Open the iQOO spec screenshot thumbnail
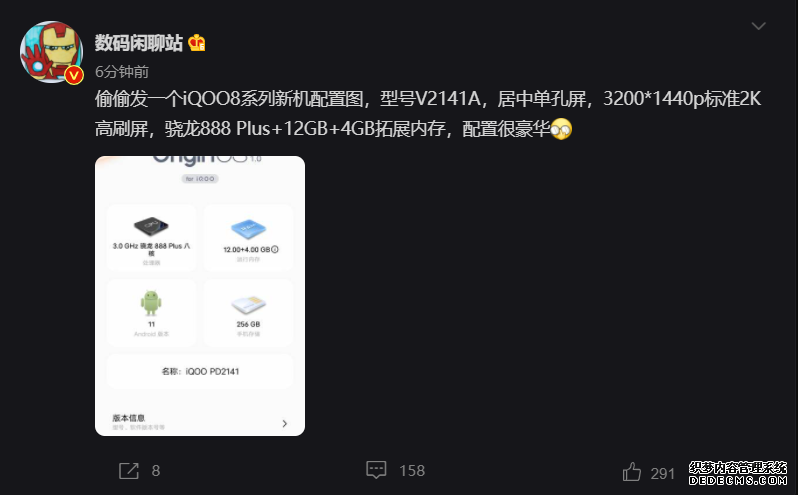798x495 pixels. click(x=200, y=296)
